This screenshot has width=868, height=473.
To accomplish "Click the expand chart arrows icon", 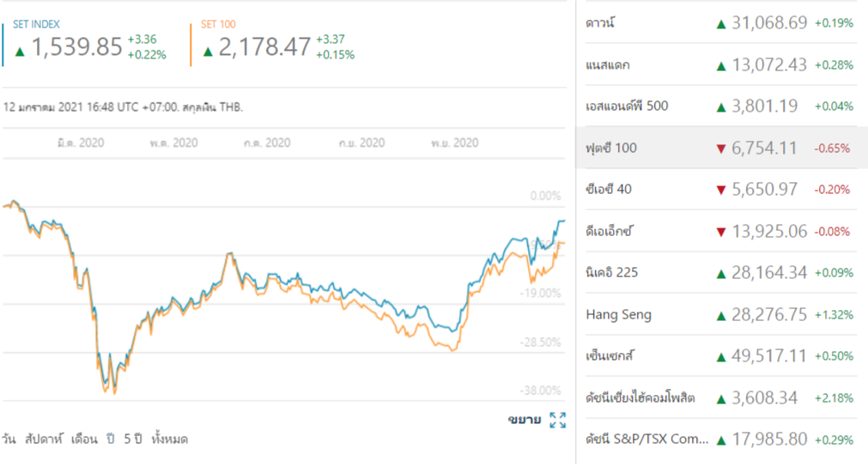I will pos(557,420).
